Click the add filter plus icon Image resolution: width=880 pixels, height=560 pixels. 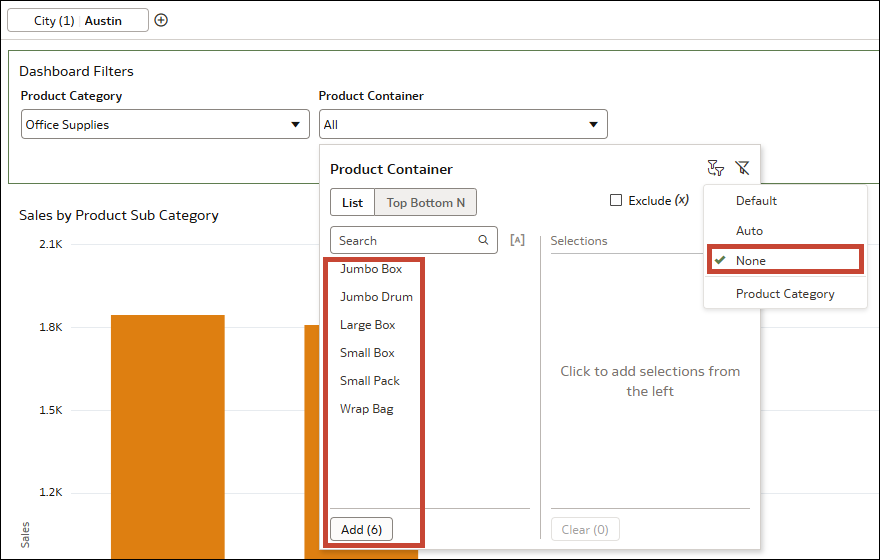tap(161, 20)
